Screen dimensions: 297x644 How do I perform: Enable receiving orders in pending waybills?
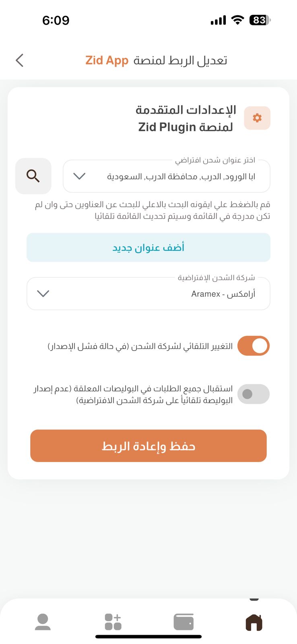pos(254,394)
